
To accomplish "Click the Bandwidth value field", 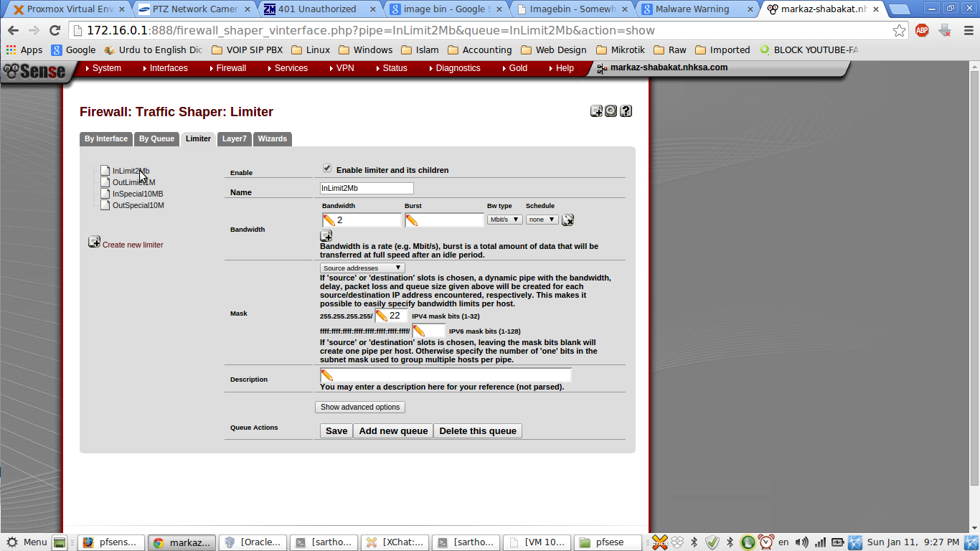I will point(362,220).
